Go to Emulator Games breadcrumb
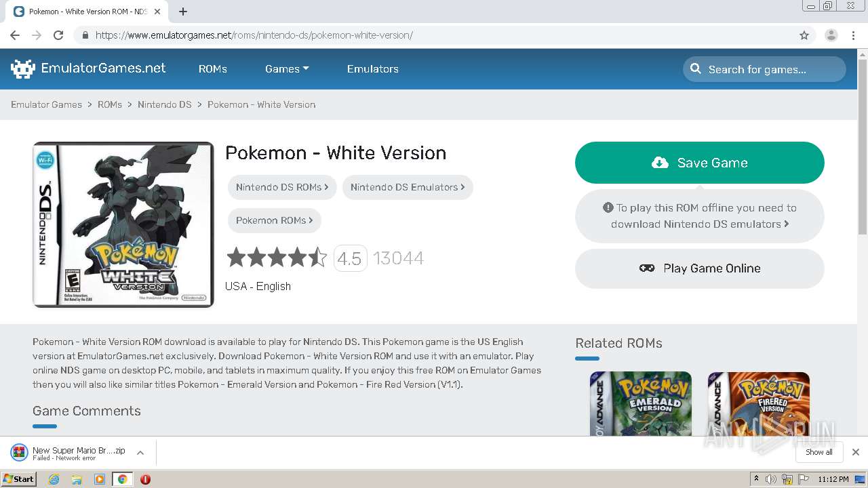868x488 pixels. click(46, 104)
